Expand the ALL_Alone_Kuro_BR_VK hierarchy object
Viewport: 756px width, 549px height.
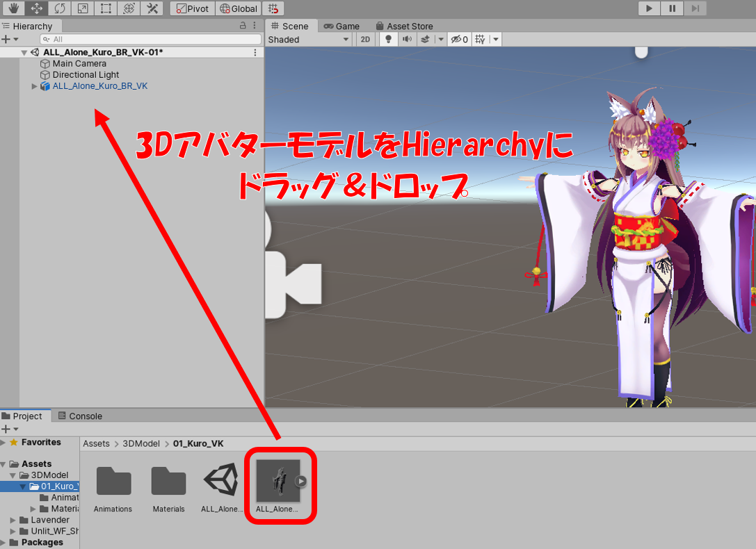pos(35,86)
